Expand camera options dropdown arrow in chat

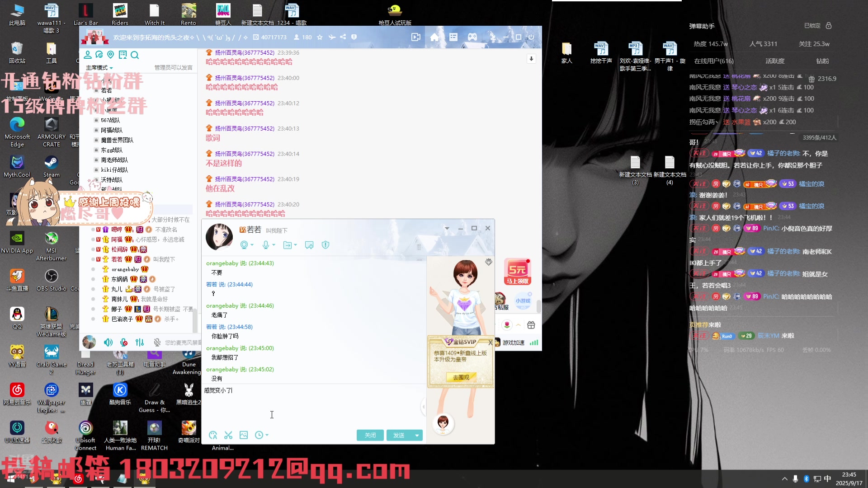click(252, 245)
